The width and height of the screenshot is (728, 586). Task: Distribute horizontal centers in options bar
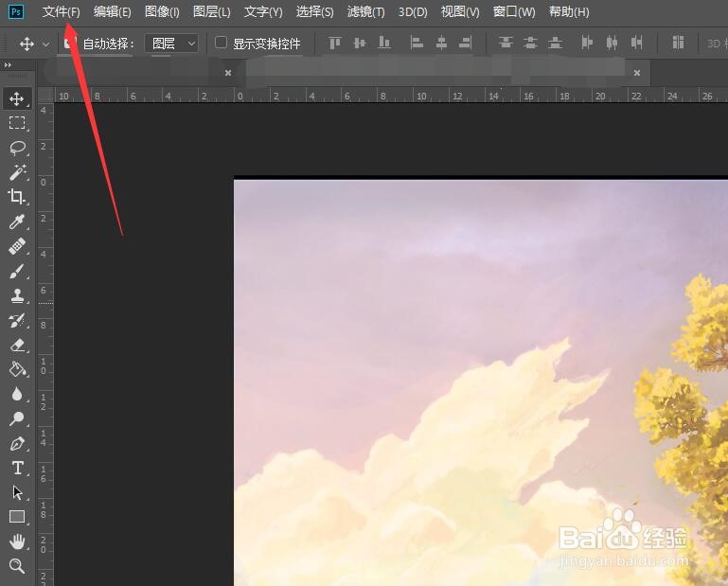(x=612, y=44)
